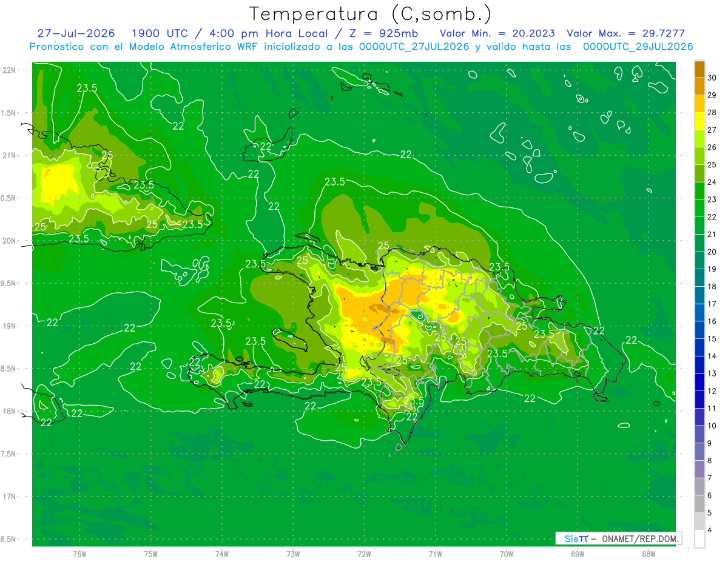Click the longitude axis label "70W"

tap(507, 554)
